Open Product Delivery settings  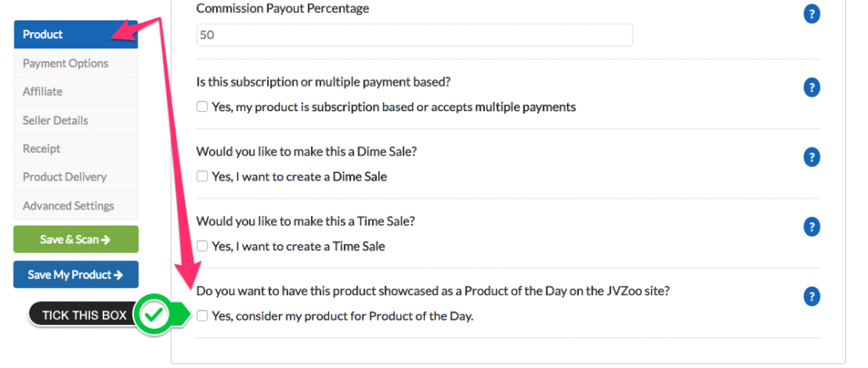click(75, 177)
